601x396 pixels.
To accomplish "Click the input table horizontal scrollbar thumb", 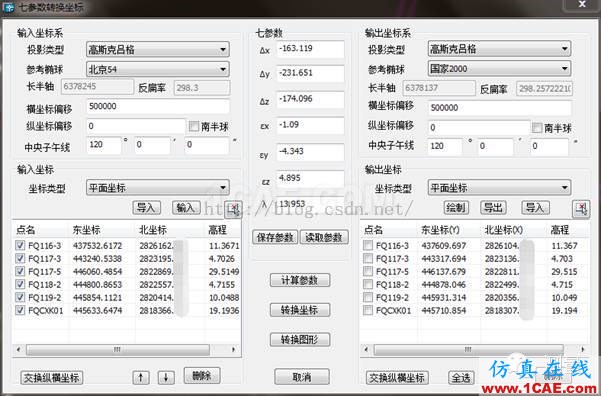I will [118, 350].
